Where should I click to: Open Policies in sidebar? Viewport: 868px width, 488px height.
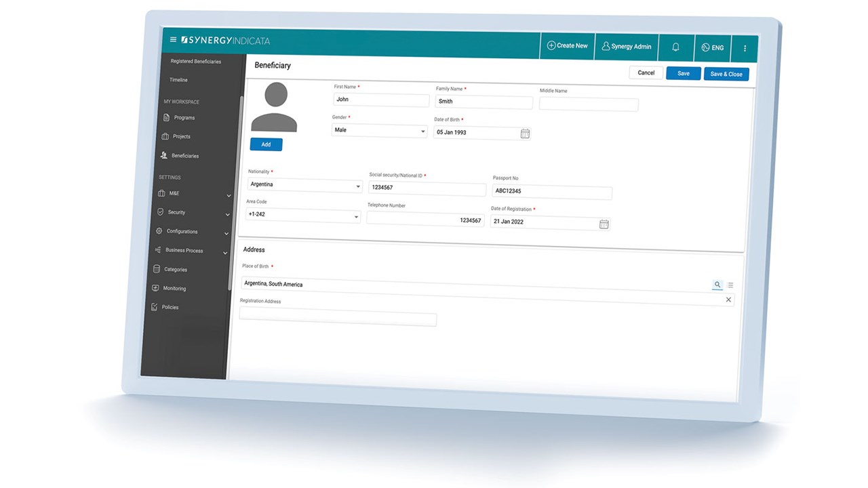170,307
